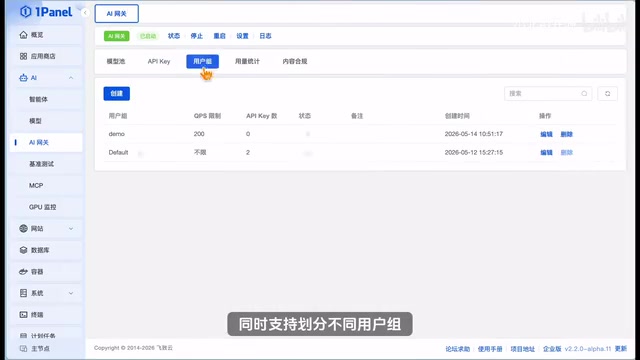
Task: Open 数据库 via the database icon
Action: point(23,250)
